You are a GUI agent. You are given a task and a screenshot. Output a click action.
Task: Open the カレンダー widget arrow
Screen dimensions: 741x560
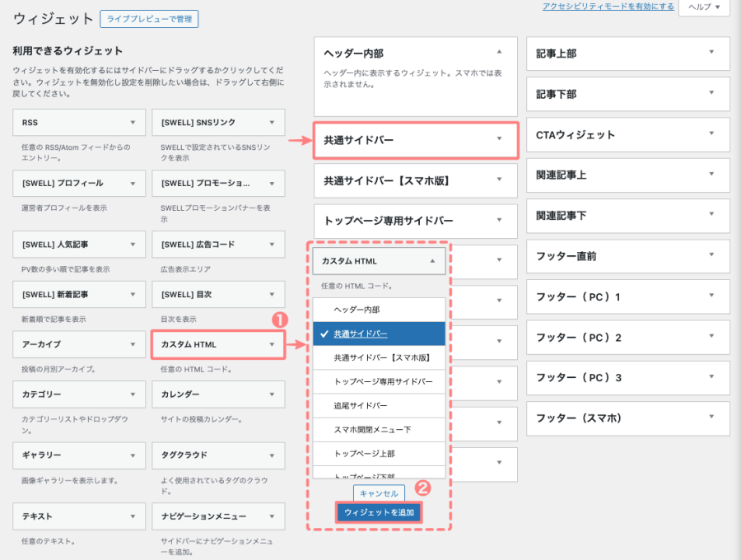pyautogui.click(x=272, y=394)
